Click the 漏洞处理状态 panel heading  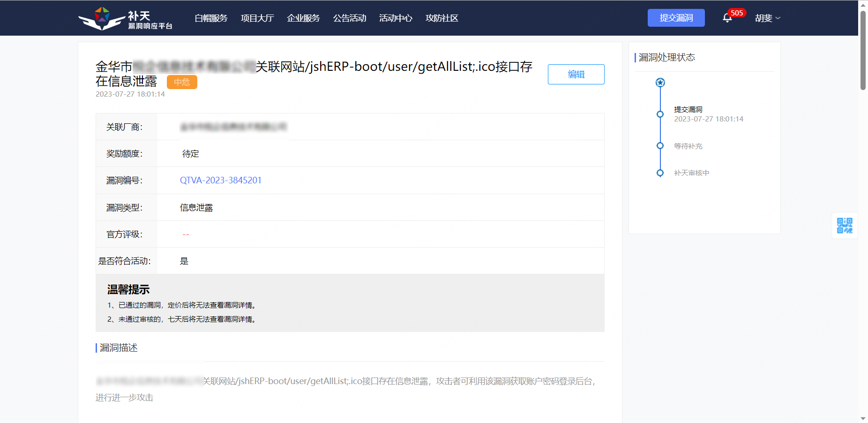point(667,57)
